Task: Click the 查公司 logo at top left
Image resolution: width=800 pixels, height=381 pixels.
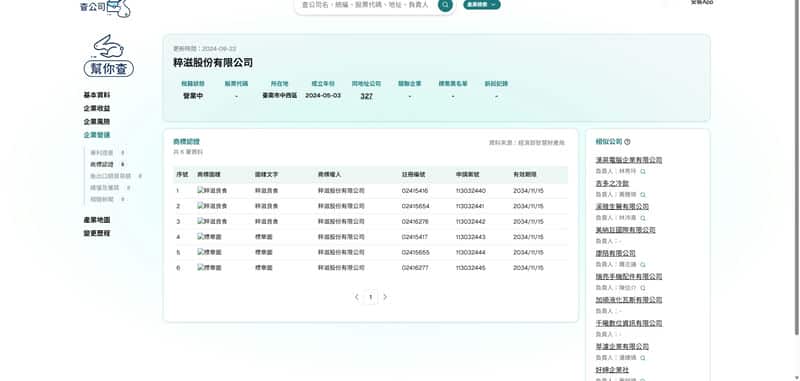Action: click(106, 8)
